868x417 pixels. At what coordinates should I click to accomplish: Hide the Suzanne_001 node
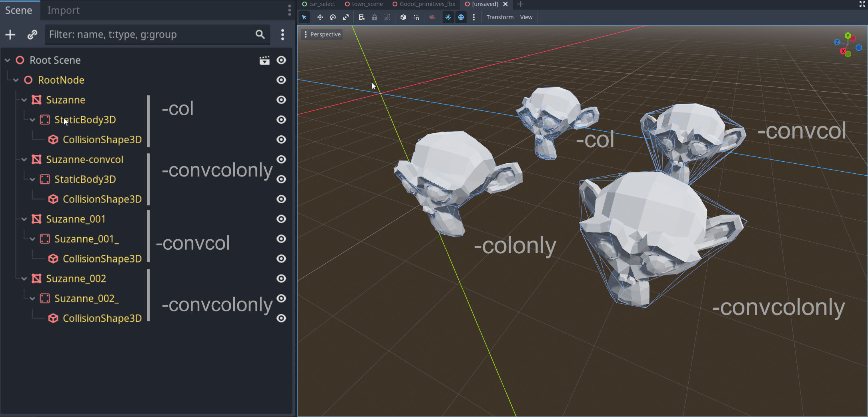coord(281,219)
